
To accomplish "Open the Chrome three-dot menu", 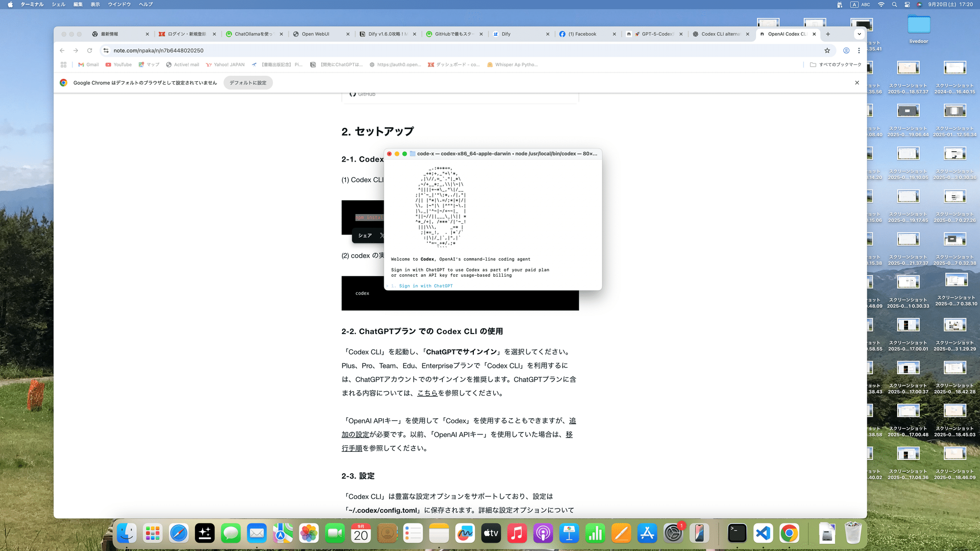I will pos(859,50).
